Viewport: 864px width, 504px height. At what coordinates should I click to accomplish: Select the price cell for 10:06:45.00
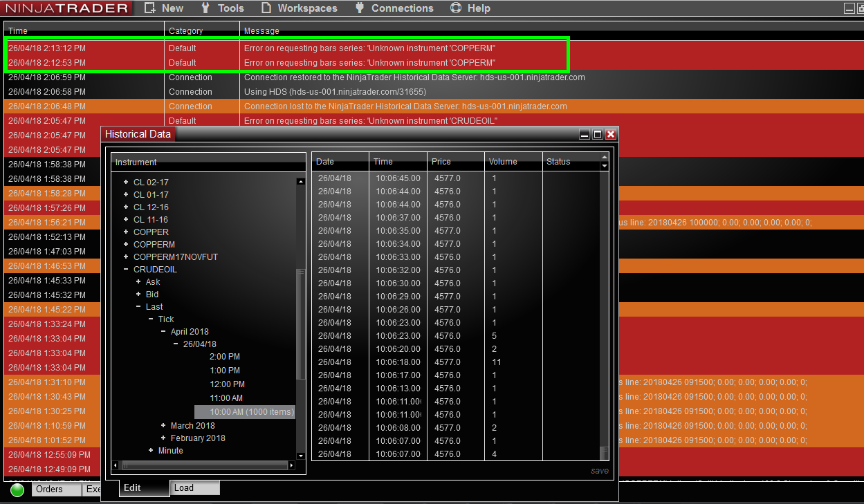coord(456,178)
